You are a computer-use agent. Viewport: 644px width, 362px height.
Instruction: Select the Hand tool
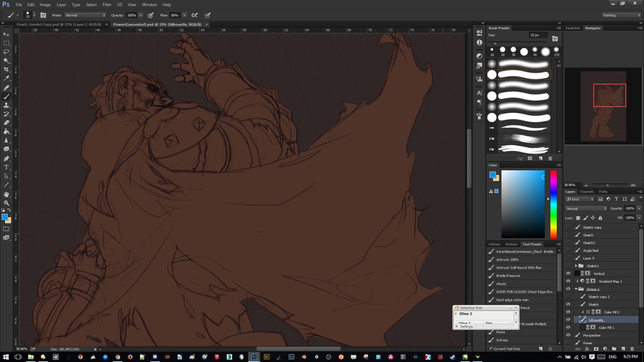click(6, 194)
